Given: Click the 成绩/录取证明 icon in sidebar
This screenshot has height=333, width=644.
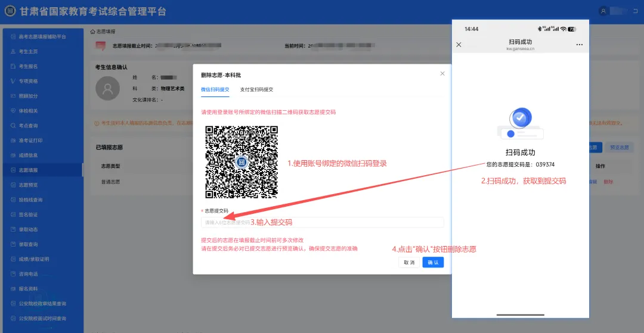Looking at the screenshot, I should pyautogui.click(x=13, y=259).
